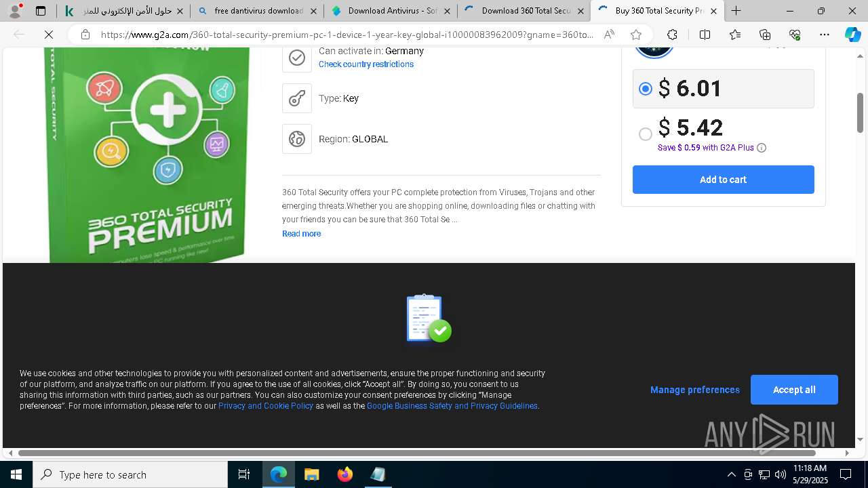The height and width of the screenshot is (488, 868).
Task: Open the volume control in tray
Action: pyautogui.click(x=780, y=474)
